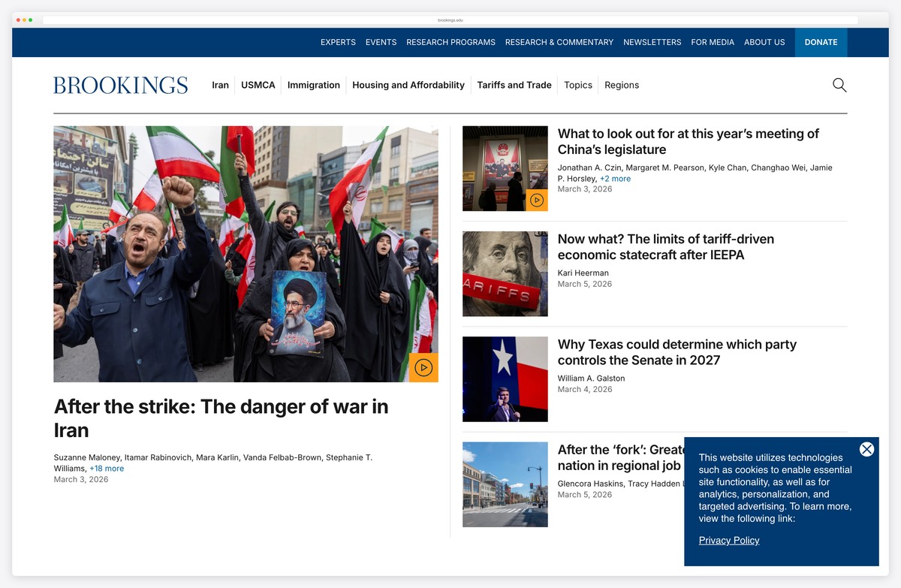Open the Topics dropdown
The image size is (901, 588).
click(x=577, y=85)
